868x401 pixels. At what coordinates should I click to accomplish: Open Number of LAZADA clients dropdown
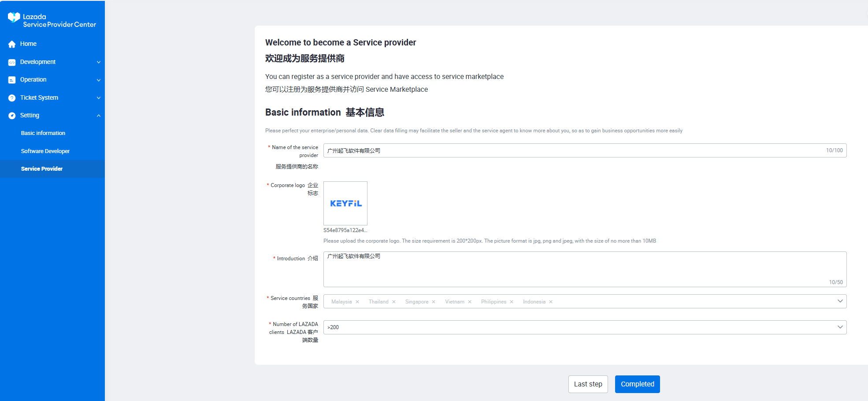840,327
